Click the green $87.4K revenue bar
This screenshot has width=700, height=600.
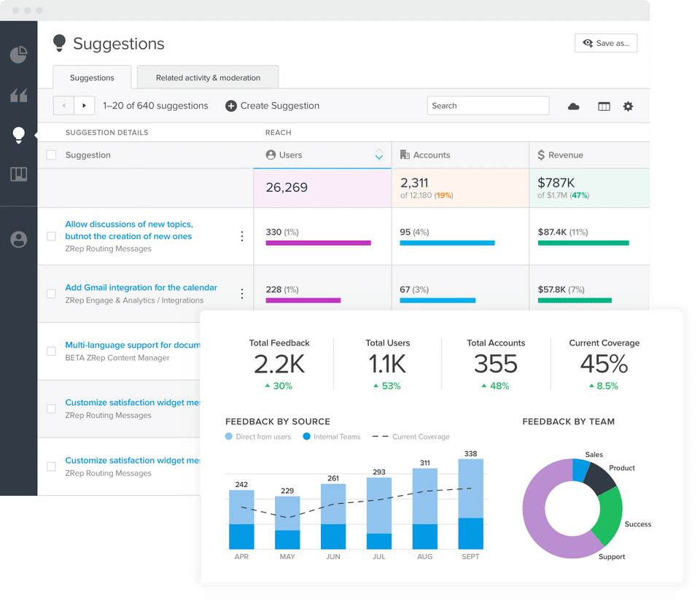583,243
